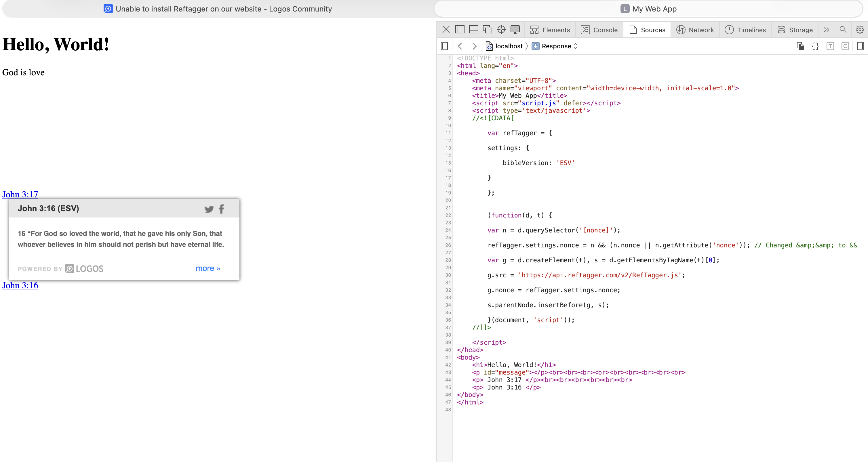Toggle the left navigation sidebar
Screen dimensions: 868x462
[444, 46]
